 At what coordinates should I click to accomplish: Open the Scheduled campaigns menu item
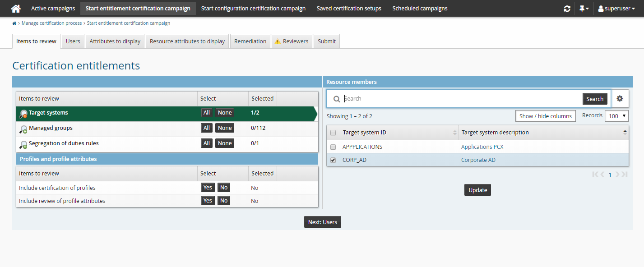pyautogui.click(x=420, y=9)
